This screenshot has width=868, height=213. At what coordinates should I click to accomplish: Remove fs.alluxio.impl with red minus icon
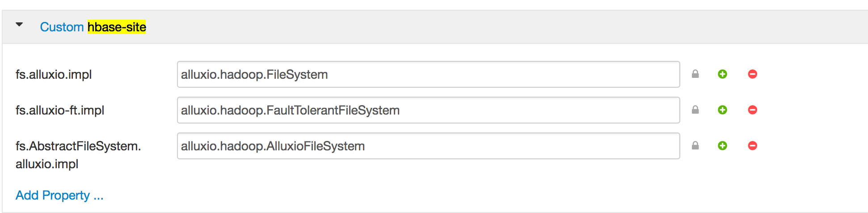pyautogui.click(x=753, y=74)
